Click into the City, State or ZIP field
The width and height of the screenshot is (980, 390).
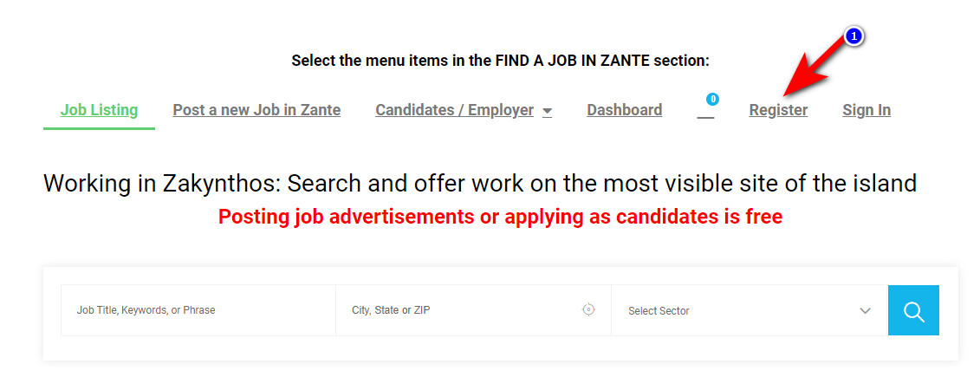coord(459,310)
